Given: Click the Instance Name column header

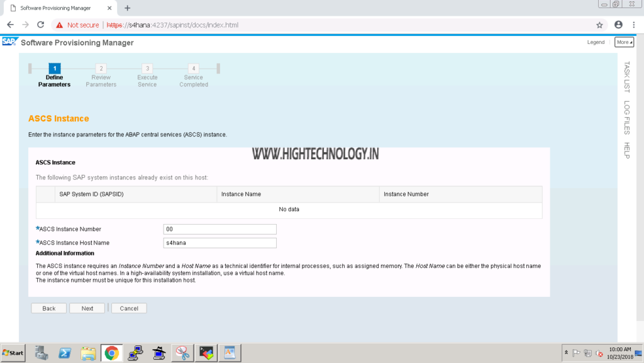Looking at the screenshot, I should 298,194.
